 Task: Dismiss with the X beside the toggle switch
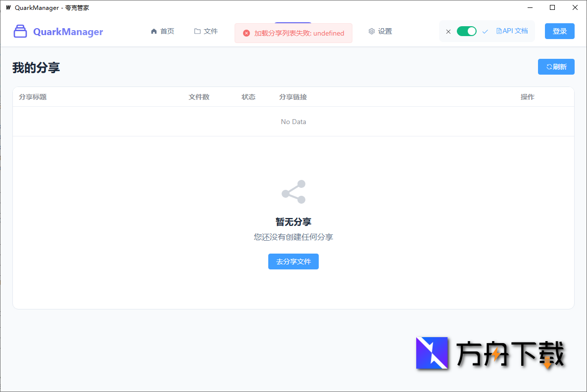pyautogui.click(x=448, y=31)
